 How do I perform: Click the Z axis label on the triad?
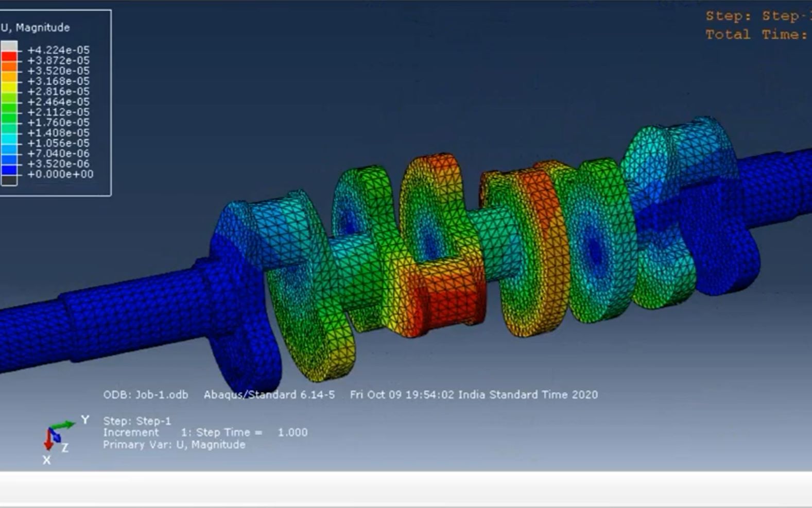(65, 448)
